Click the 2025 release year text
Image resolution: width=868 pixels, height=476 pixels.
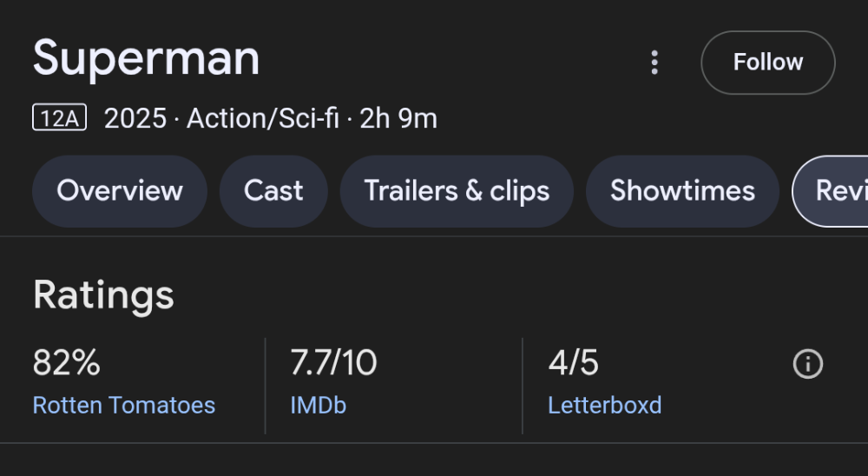(135, 118)
